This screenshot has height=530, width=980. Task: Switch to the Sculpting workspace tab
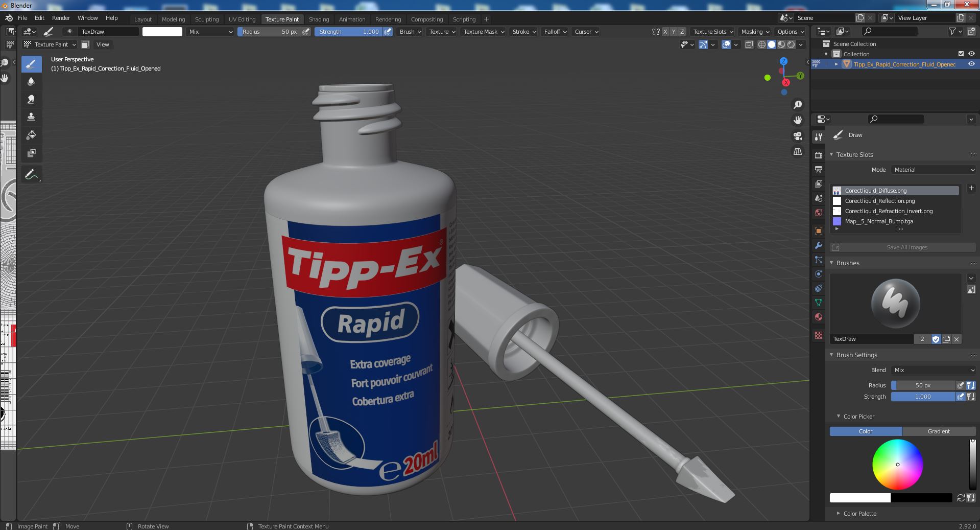click(206, 19)
